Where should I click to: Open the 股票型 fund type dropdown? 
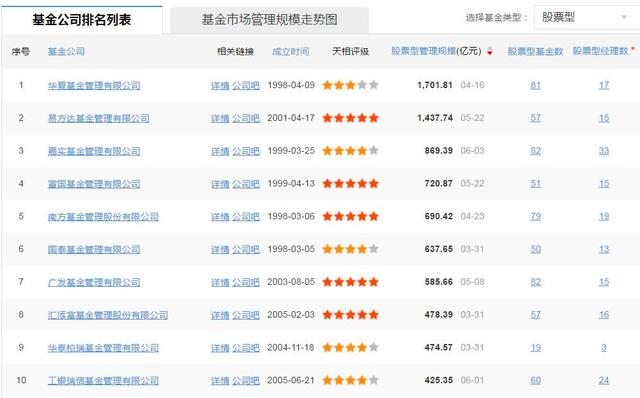tap(584, 18)
